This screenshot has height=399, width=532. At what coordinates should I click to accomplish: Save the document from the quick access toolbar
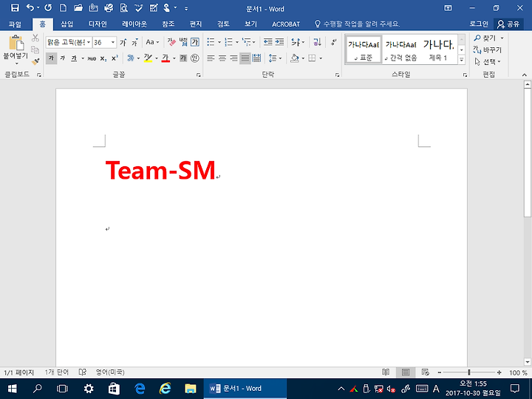pos(15,7)
